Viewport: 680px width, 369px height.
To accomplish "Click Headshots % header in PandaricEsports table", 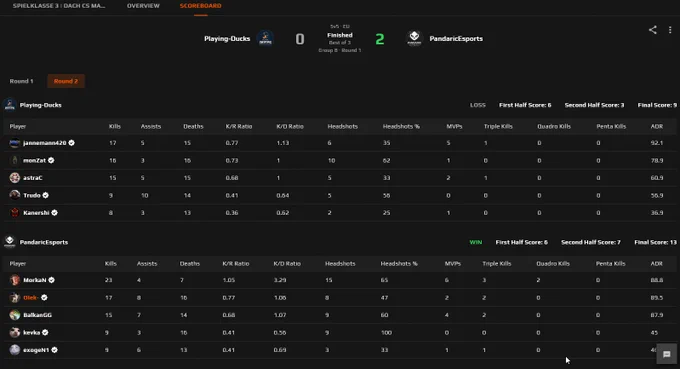I will [399, 263].
